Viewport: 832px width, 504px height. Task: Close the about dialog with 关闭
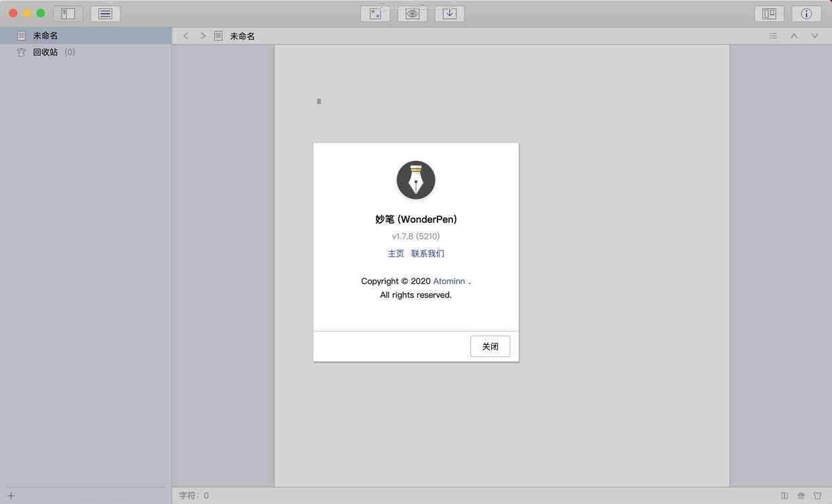(490, 346)
